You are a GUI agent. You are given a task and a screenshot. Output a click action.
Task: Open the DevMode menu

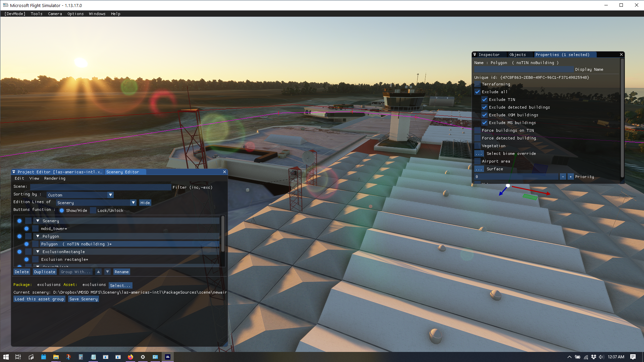coord(15,14)
